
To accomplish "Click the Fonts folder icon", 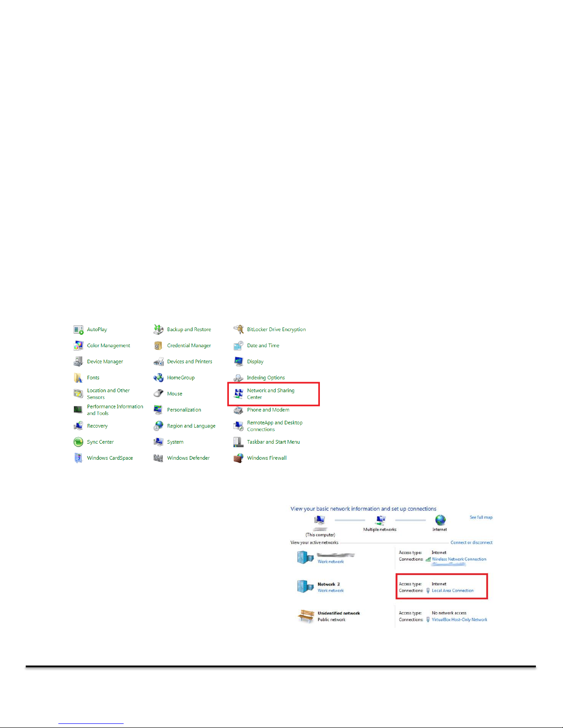I will (x=78, y=378).
